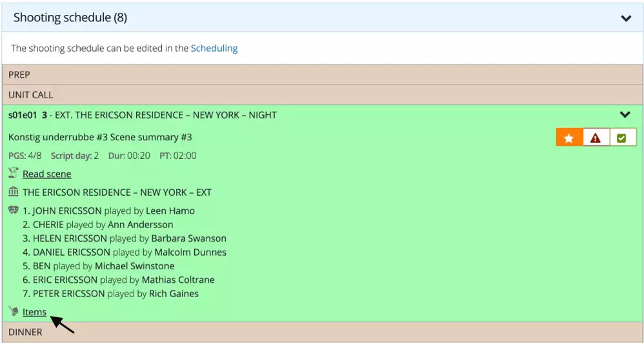
Task: Click cast row ERIC ERICSSON played by Mathias Coltrane
Action: click(119, 280)
